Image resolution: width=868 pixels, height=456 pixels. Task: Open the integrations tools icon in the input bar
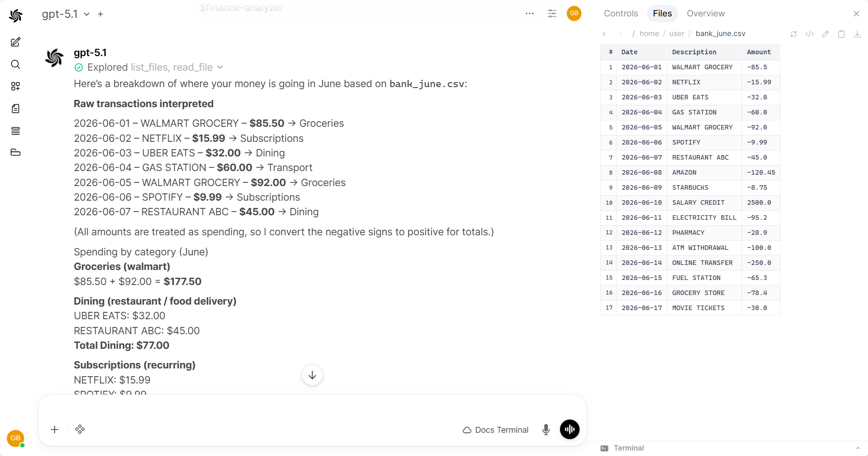80,429
